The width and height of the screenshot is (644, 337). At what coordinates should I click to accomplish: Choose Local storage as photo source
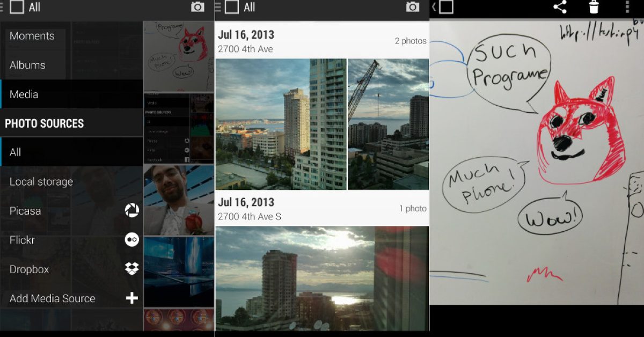pyautogui.click(x=41, y=182)
